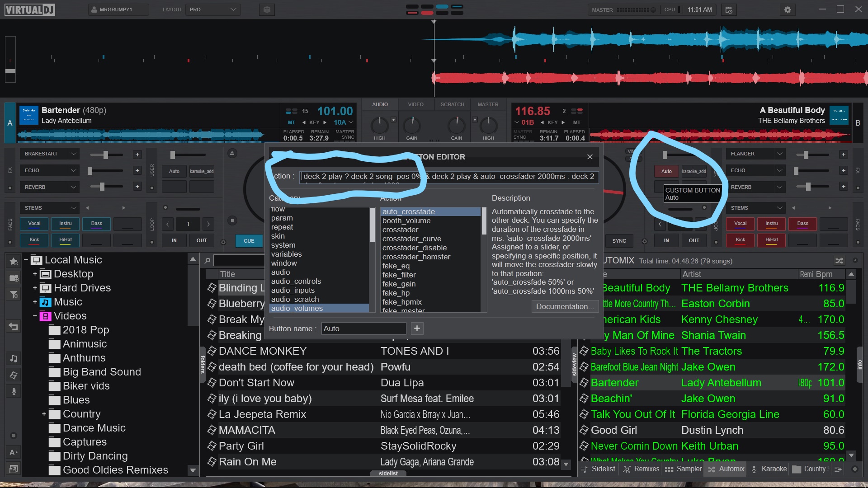Open the Karaoke sideview tab
This screenshot has width=868, height=488.
click(769, 469)
